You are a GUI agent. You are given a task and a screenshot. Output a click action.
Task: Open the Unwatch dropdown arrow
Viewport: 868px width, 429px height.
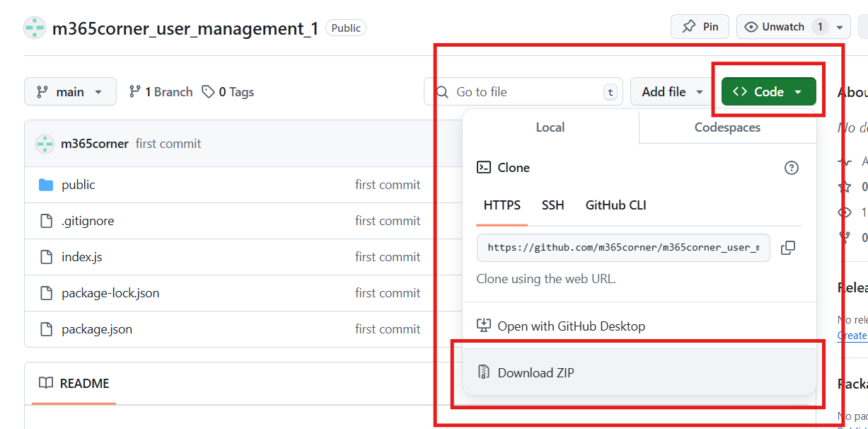point(840,28)
